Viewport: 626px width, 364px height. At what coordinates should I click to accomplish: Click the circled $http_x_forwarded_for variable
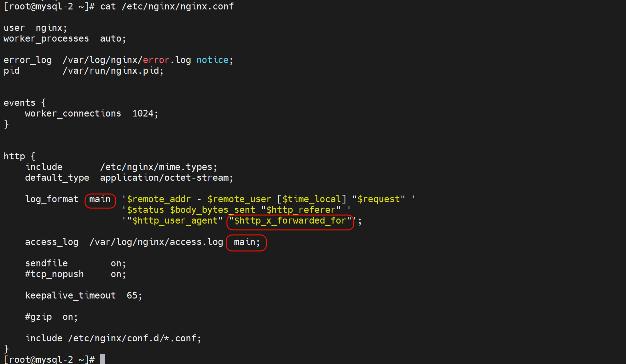(x=290, y=221)
